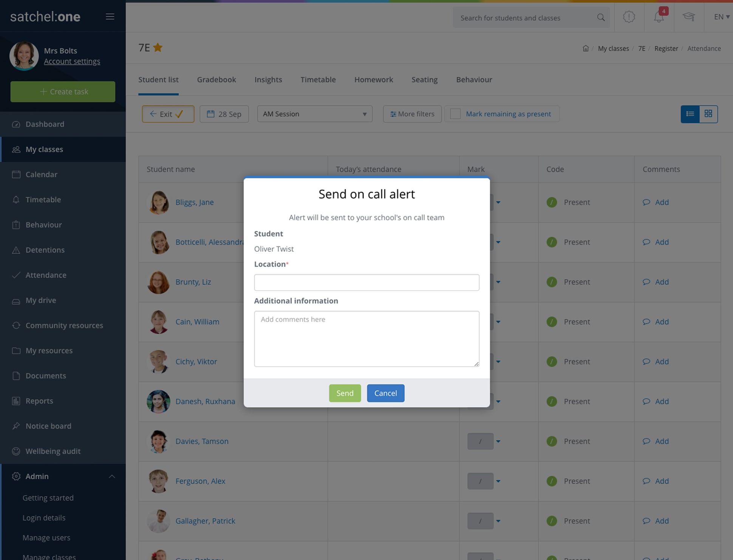This screenshot has width=733, height=560.
Task: Click the Cancel button
Action: pyautogui.click(x=385, y=393)
